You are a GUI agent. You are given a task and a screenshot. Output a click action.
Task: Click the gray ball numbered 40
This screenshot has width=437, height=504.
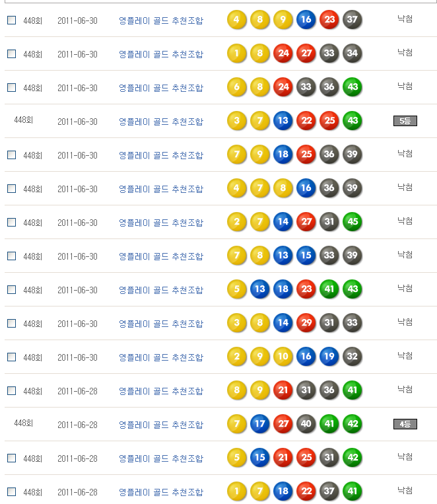click(306, 424)
